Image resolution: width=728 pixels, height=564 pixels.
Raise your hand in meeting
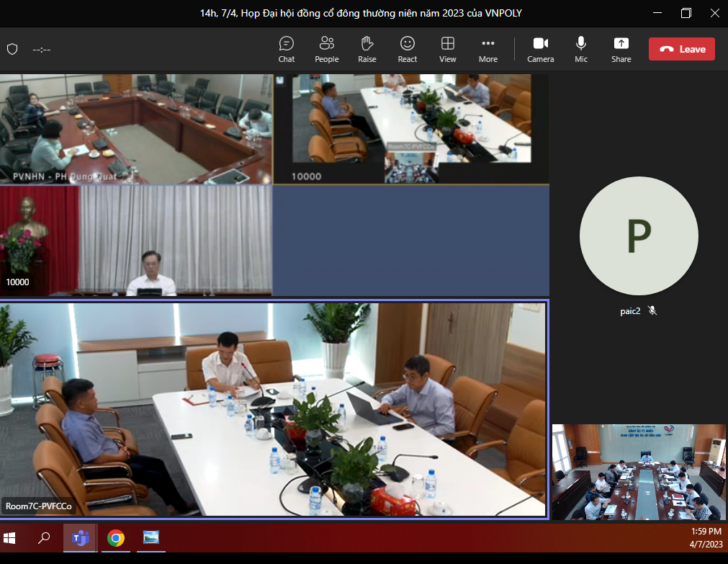(367, 49)
